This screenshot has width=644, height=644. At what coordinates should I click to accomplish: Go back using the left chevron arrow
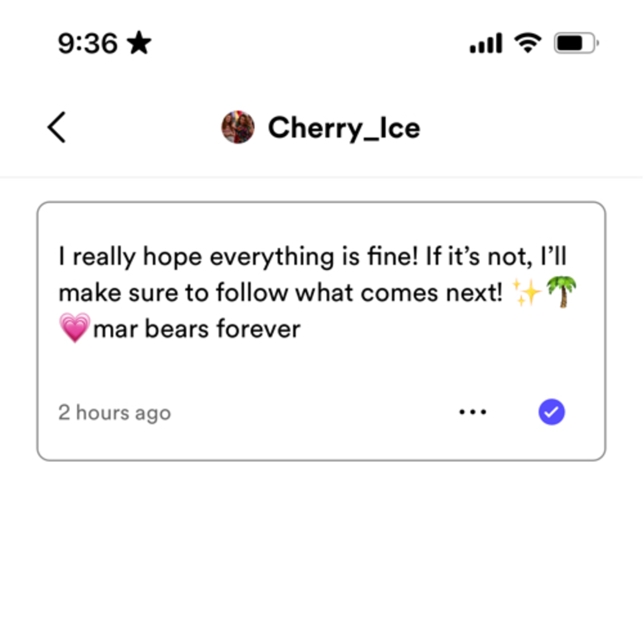click(x=56, y=127)
